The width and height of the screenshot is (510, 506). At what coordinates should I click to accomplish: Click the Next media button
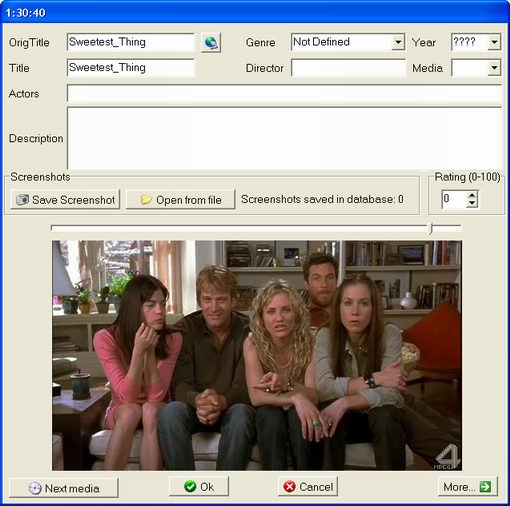point(64,488)
